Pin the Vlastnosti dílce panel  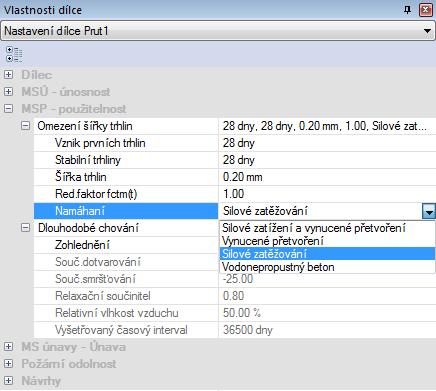pos(407,10)
